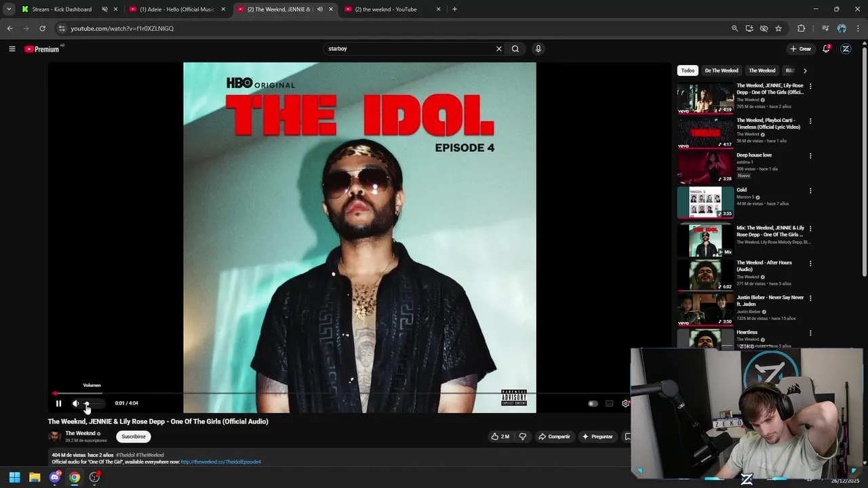The image size is (868, 488).
Task: Open Cold by Maroon 5 title
Action: (741, 190)
